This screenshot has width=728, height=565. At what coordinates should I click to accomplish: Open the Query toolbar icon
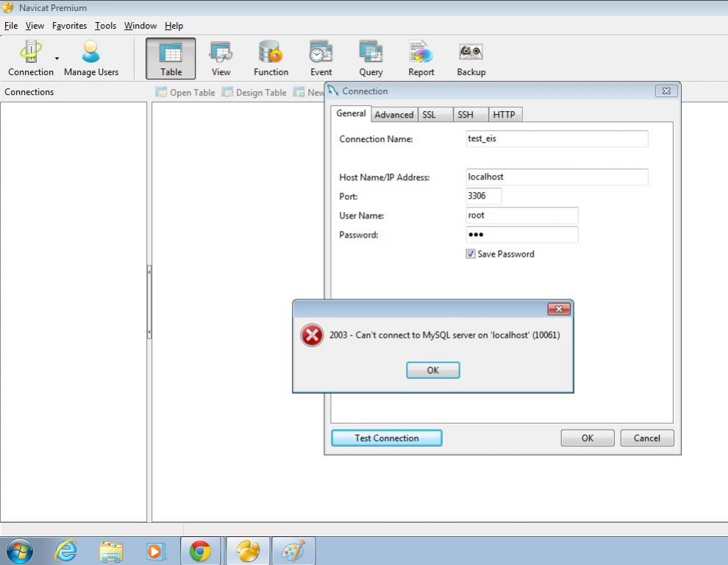point(371,58)
